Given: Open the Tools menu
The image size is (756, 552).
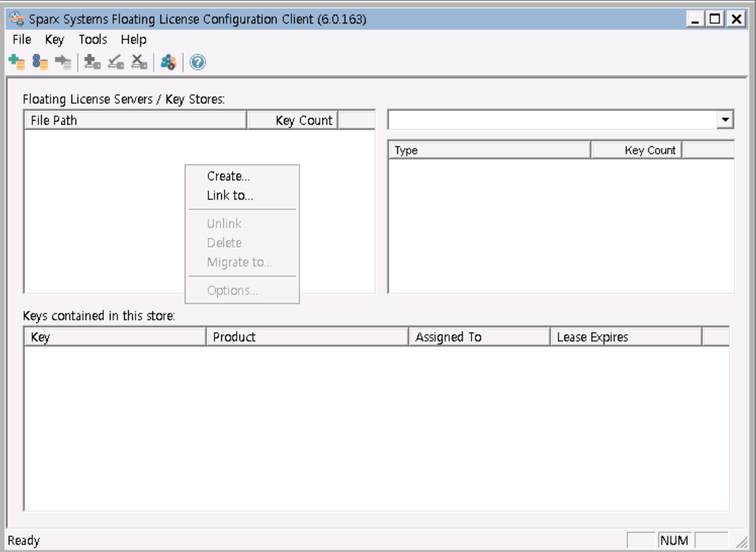Looking at the screenshot, I should 92,40.
